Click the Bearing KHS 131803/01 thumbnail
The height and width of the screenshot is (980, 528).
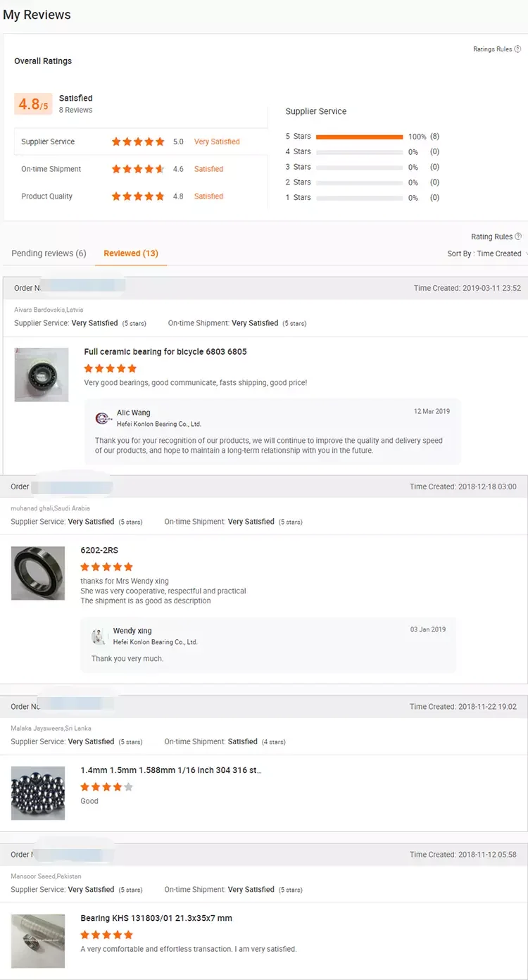[x=38, y=941]
